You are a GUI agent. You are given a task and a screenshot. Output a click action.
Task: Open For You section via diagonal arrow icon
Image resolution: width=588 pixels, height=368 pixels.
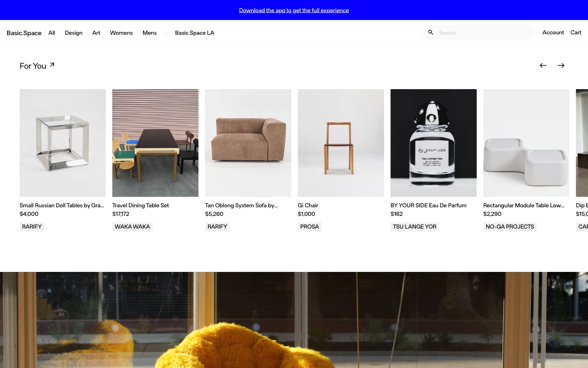52,65
